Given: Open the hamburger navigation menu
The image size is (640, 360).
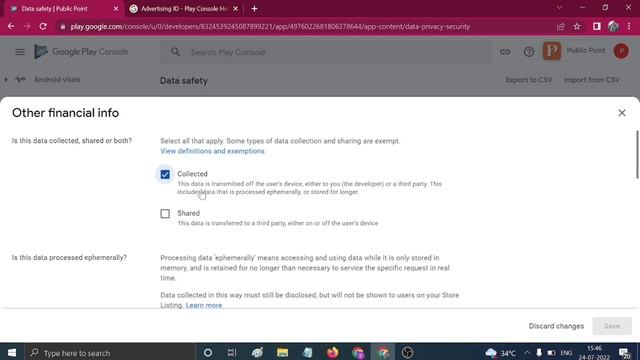Looking at the screenshot, I should [x=20, y=52].
